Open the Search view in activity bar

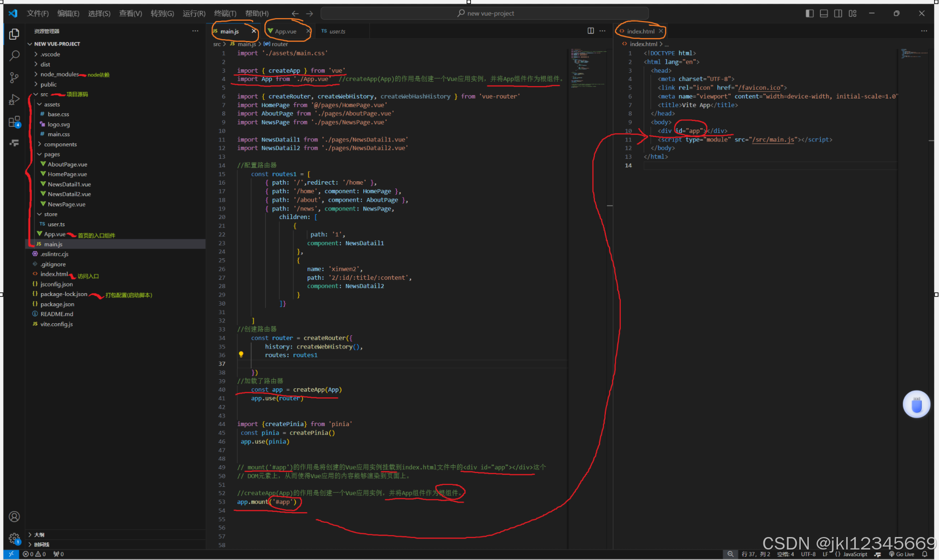(14, 55)
